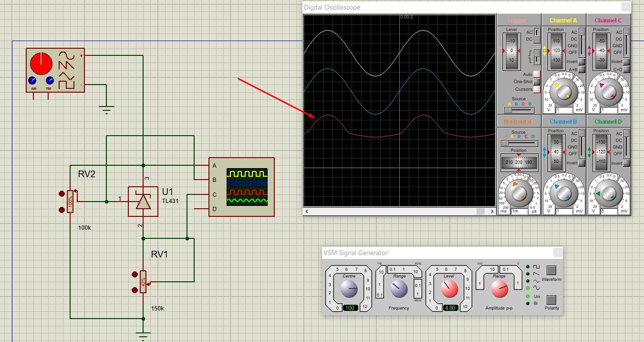644x342 pixels.
Task: Click the signal generator component in schematic
Action: click(55, 70)
